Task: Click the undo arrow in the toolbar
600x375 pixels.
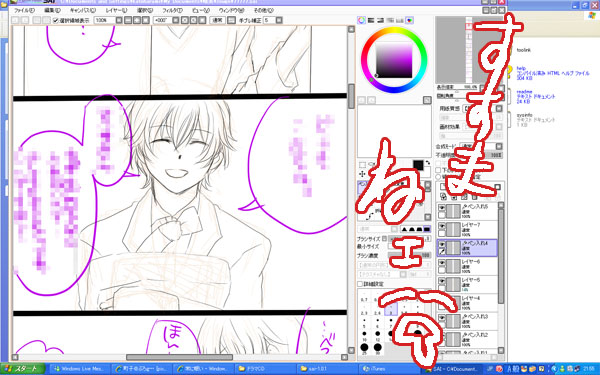Action: (x=15, y=20)
